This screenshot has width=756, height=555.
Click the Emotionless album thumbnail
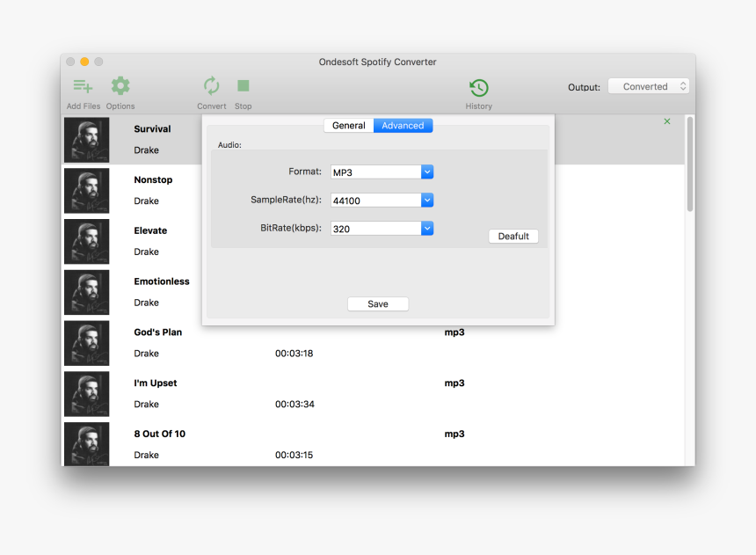(x=87, y=293)
